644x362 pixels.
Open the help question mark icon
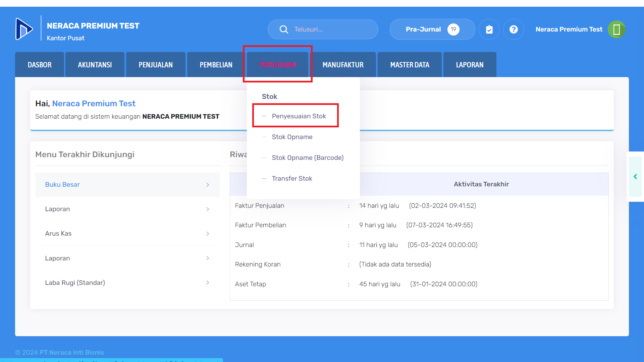click(514, 29)
